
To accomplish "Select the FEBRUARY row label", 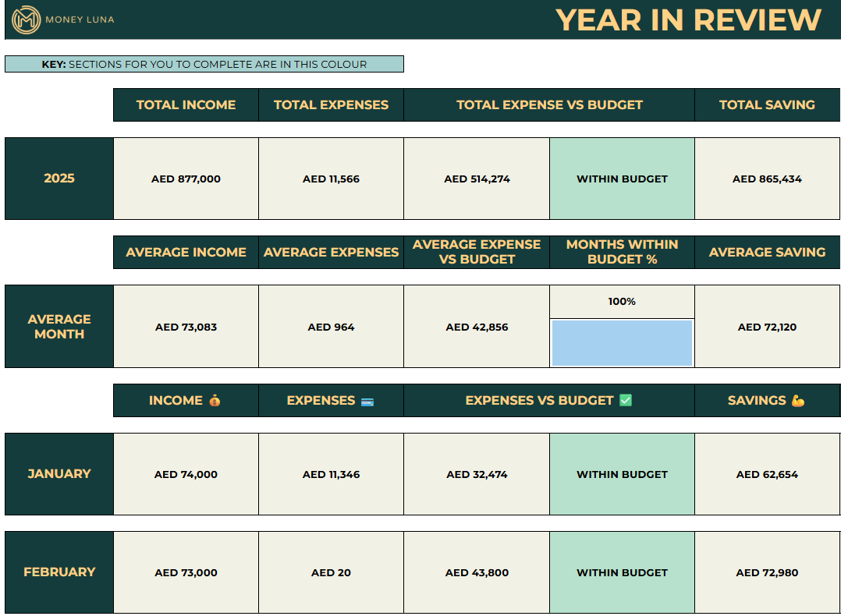I will 59,572.
